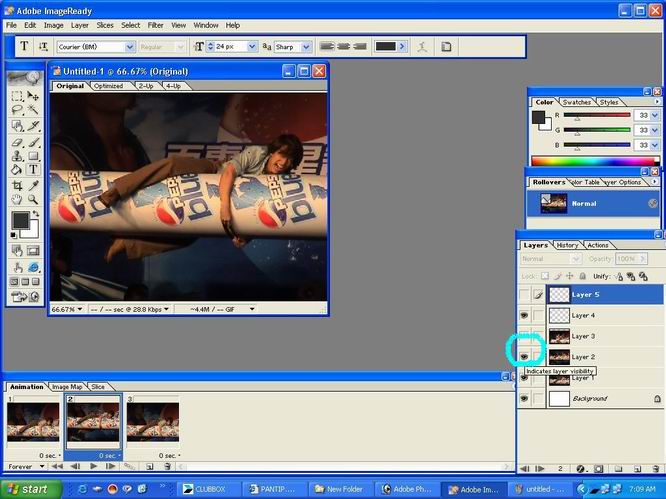Screen dimensions: 666x499
Task: Click the foreground color swatch in toolbox
Action: pyautogui.click(x=20, y=220)
